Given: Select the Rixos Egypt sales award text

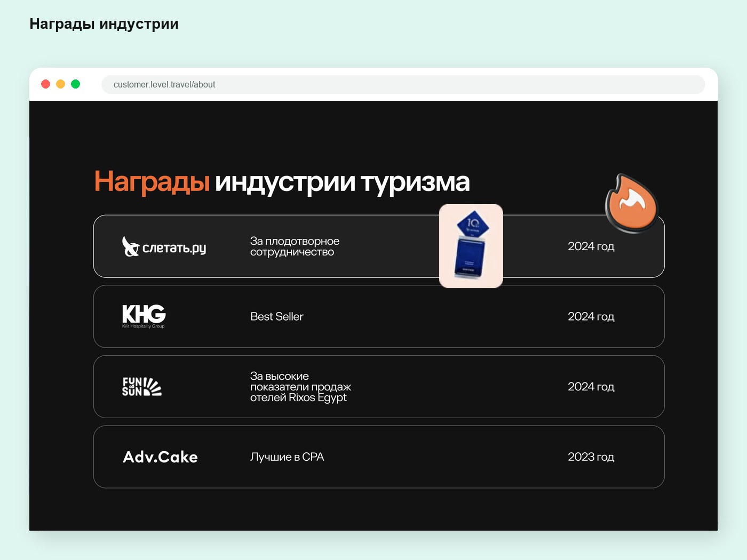Looking at the screenshot, I should point(300,387).
